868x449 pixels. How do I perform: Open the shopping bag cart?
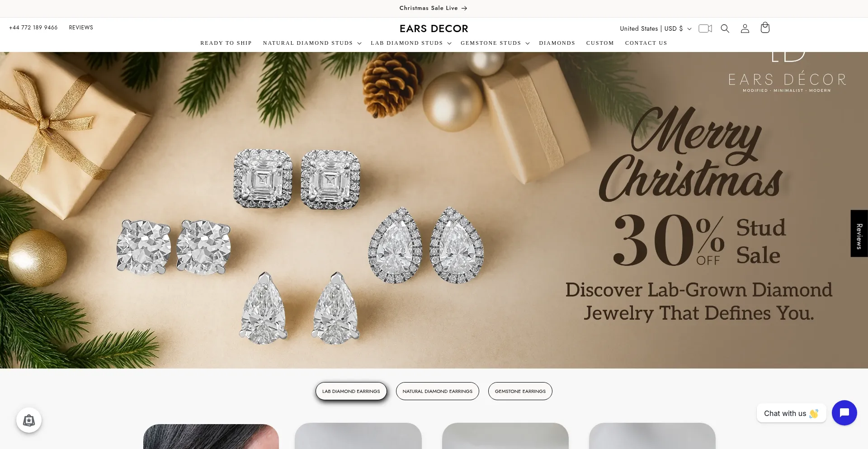[765, 28]
